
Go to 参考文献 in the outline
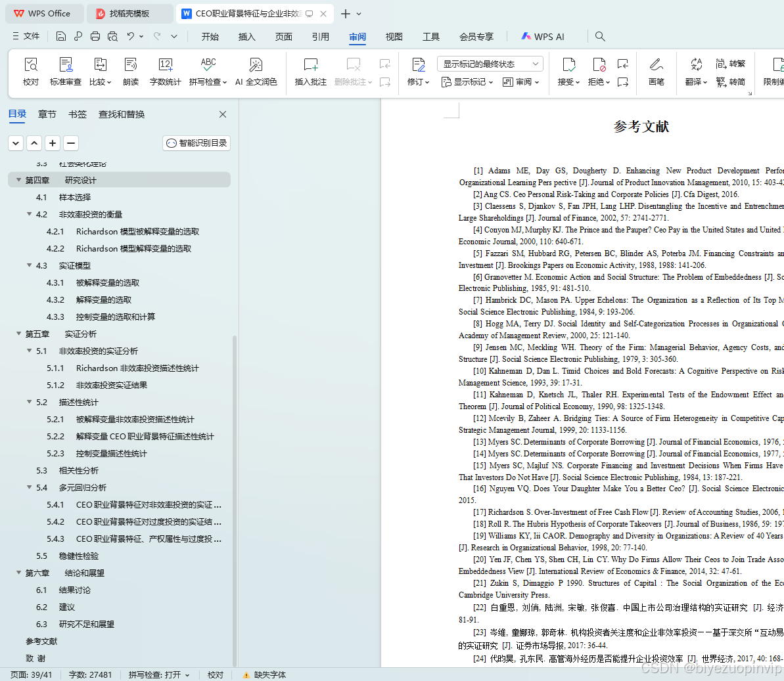point(41,641)
